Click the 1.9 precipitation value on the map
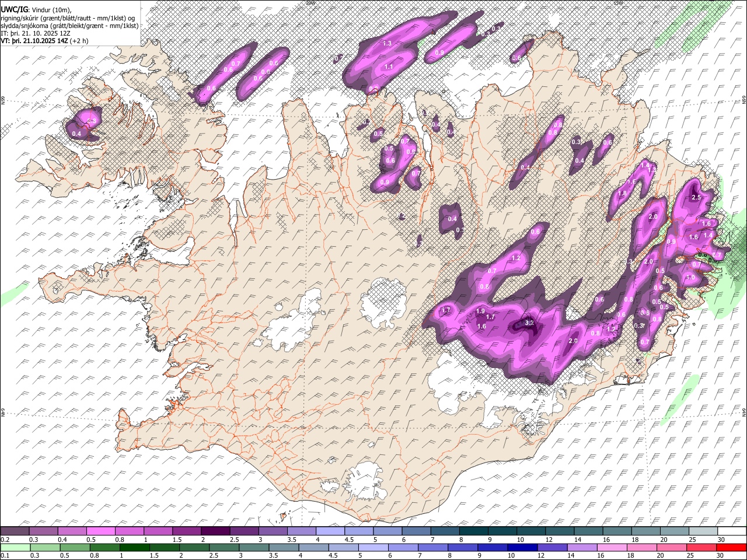 (x=481, y=311)
